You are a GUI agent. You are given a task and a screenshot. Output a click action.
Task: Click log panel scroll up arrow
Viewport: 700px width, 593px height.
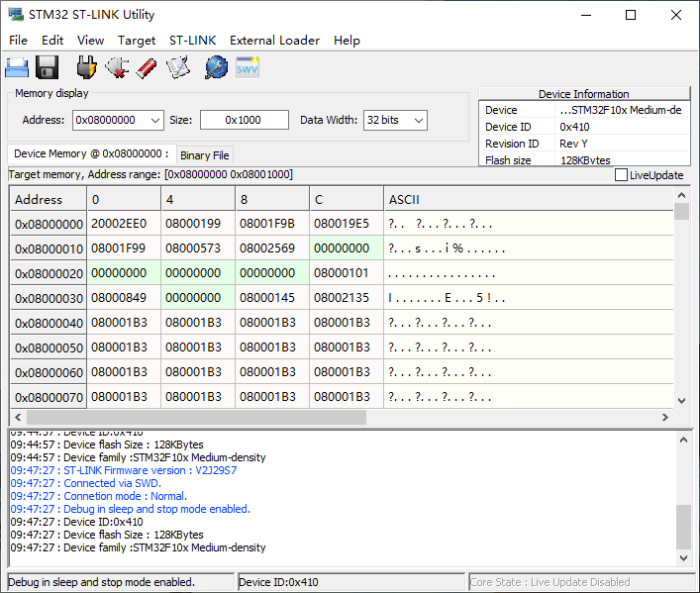683,440
